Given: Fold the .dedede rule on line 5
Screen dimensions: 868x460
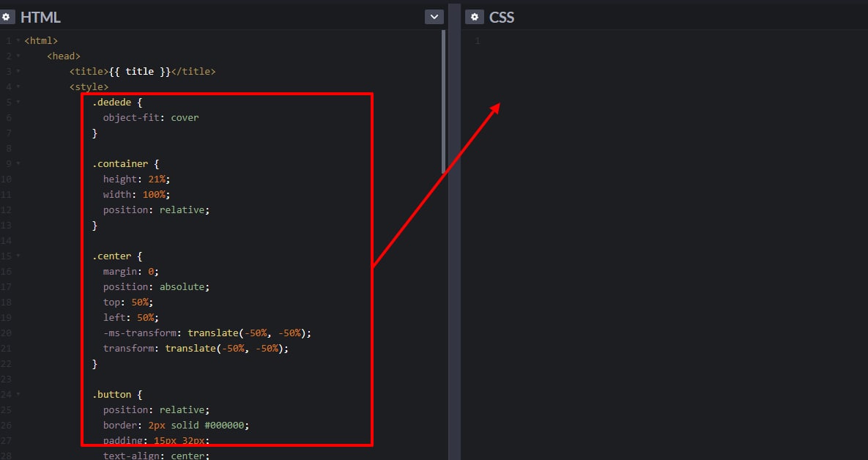Looking at the screenshot, I should tap(18, 103).
